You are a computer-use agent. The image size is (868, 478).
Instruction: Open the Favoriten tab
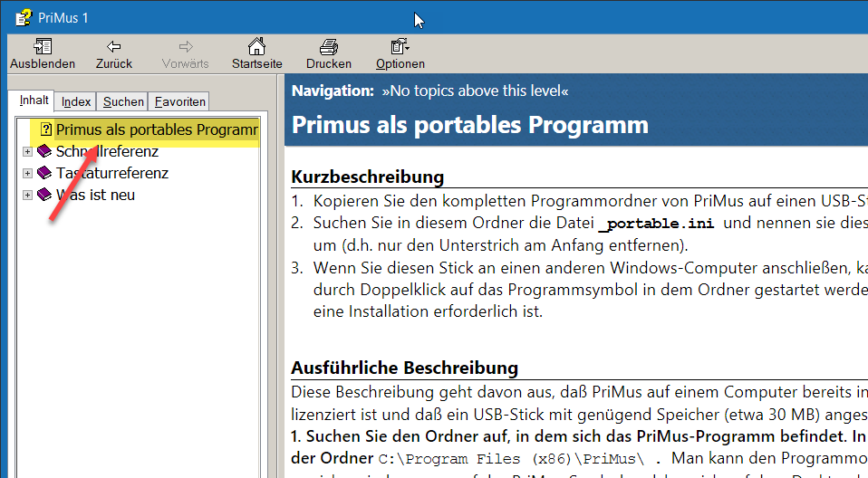tap(179, 101)
